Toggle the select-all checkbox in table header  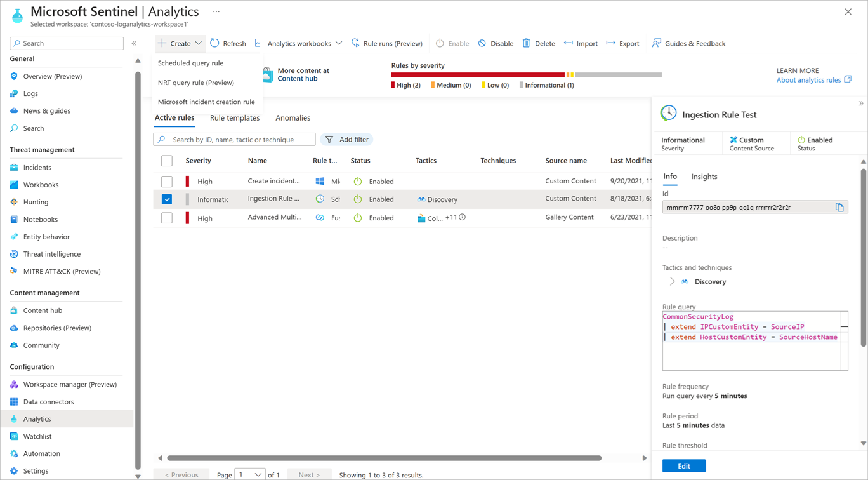pos(167,161)
